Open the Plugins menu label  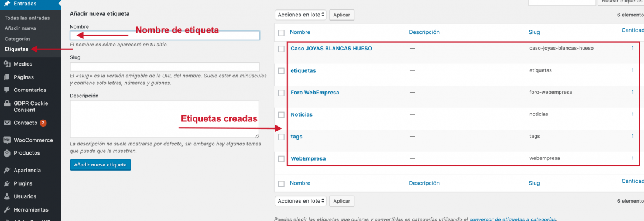(x=23, y=183)
